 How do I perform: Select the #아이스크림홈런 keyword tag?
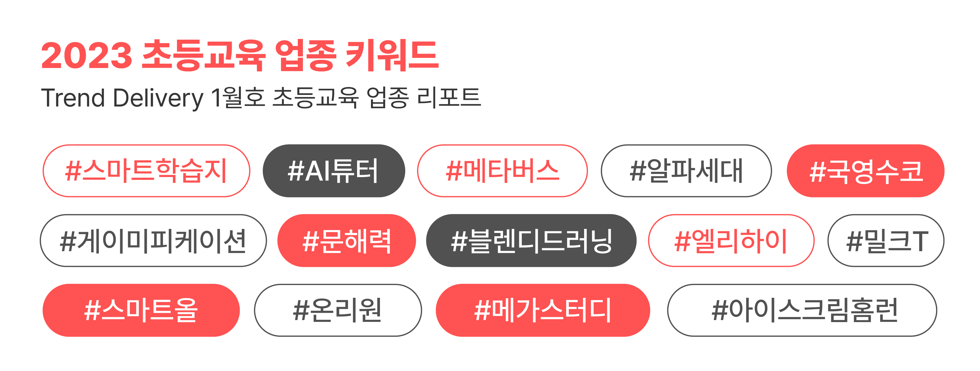point(802,310)
